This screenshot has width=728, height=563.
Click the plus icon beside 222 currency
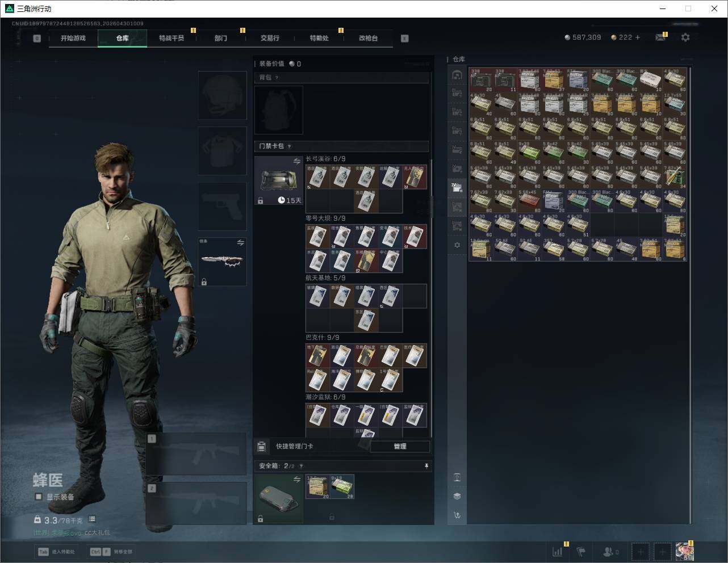point(638,37)
